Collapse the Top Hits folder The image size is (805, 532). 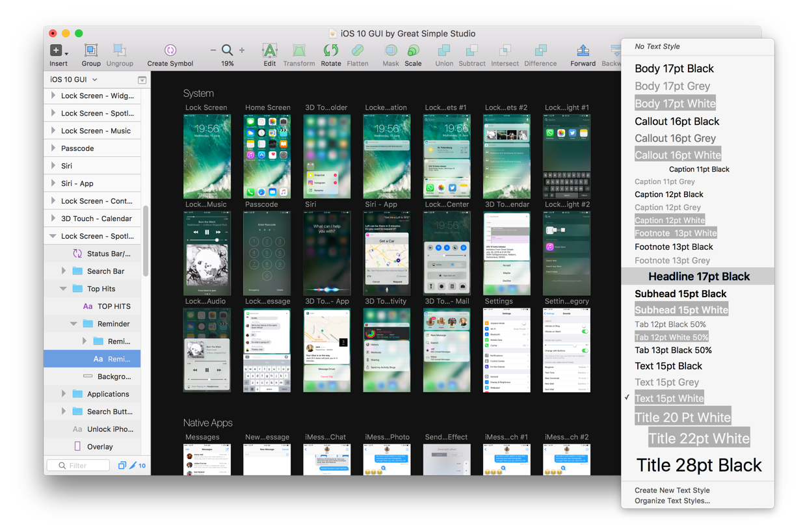click(64, 289)
